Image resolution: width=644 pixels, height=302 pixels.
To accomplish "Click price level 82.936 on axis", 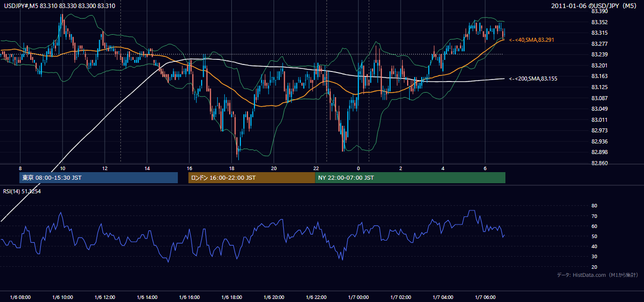I will [599, 141].
